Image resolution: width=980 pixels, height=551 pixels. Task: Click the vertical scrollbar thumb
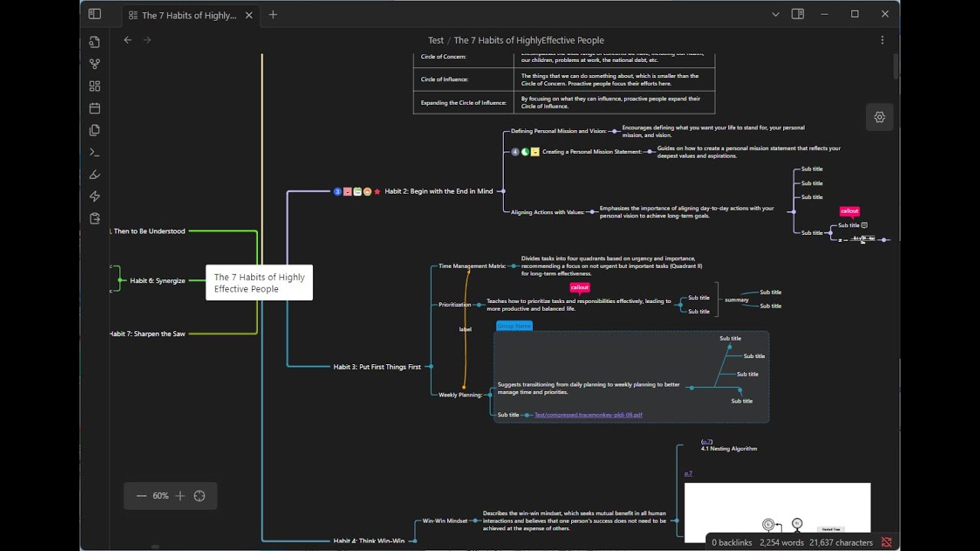(896, 66)
